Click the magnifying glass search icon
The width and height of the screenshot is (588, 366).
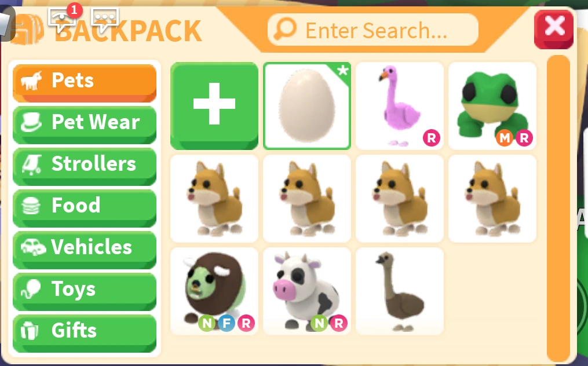click(284, 30)
